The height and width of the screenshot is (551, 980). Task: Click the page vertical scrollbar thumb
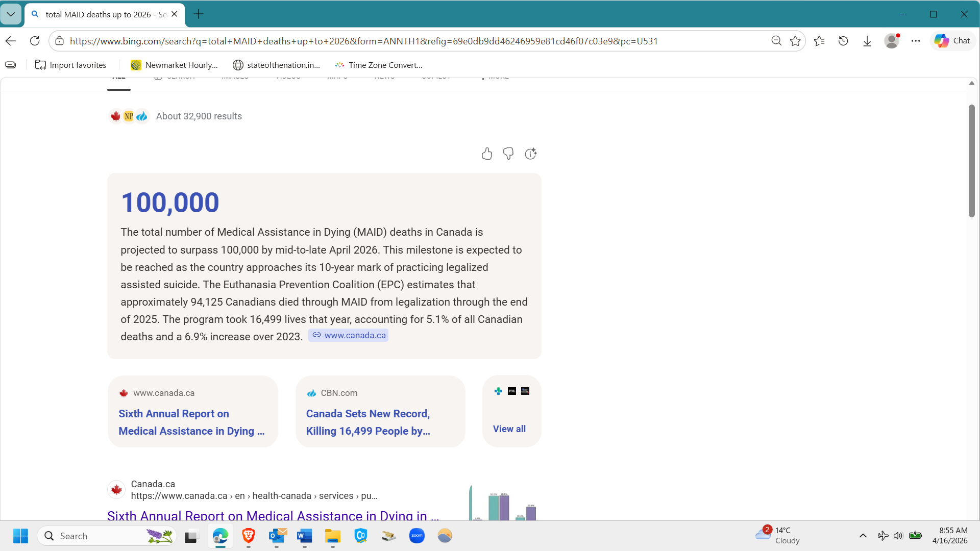pos(972,161)
